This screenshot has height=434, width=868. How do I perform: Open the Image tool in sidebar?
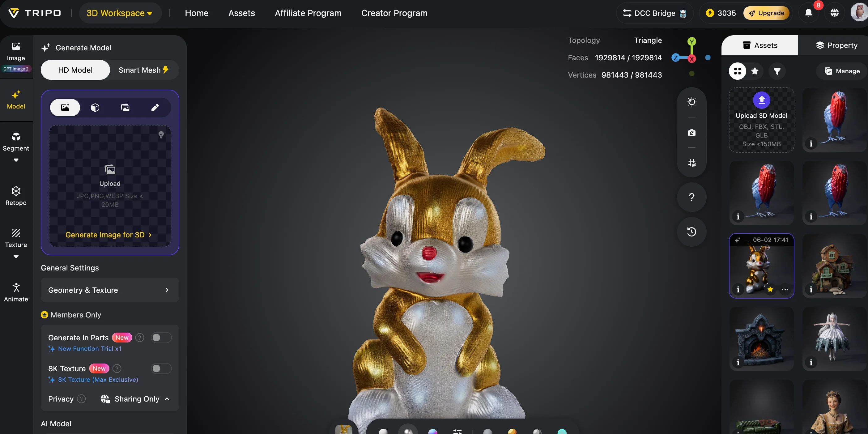[x=16, y=57]
